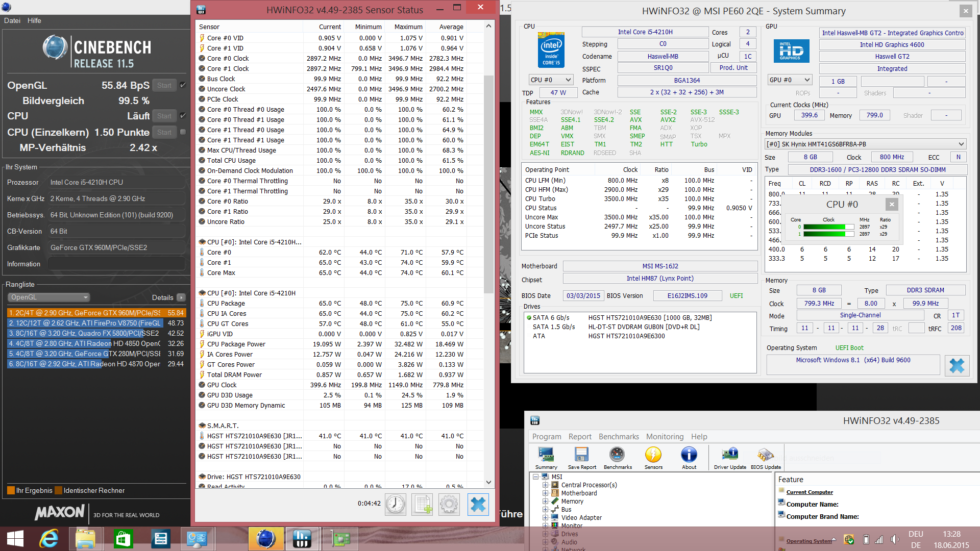This screenshot has width=980, height=551.
Task: Toggle the CPU test checkbox in Cinebench
Action: pos(183,116)
